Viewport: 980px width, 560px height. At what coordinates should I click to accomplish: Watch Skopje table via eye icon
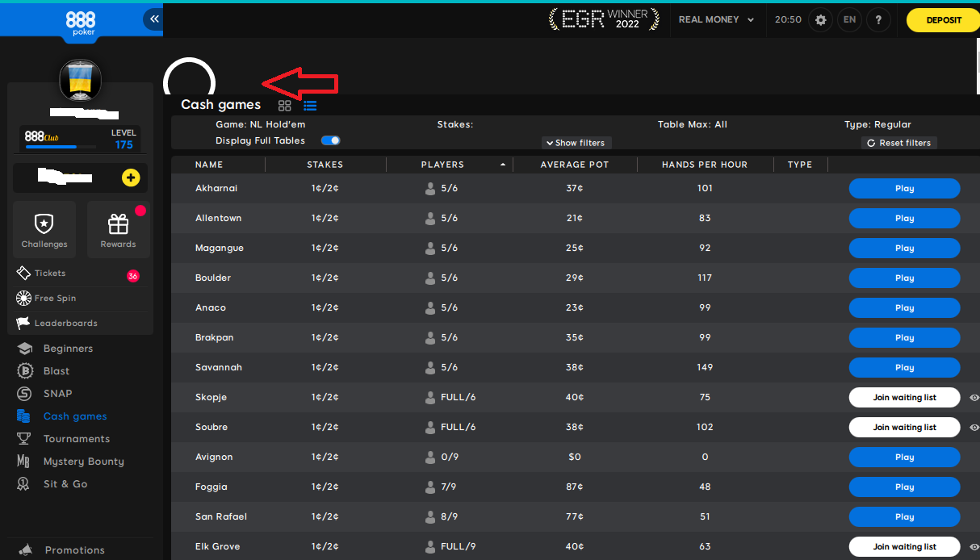coord(974,397)
